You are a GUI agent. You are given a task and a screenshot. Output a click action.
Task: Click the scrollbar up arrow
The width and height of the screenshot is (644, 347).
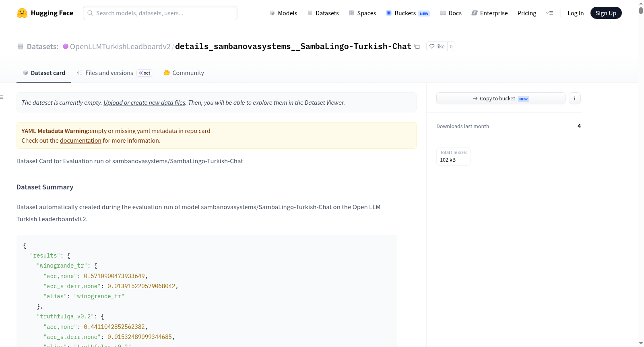click(641, 3)
